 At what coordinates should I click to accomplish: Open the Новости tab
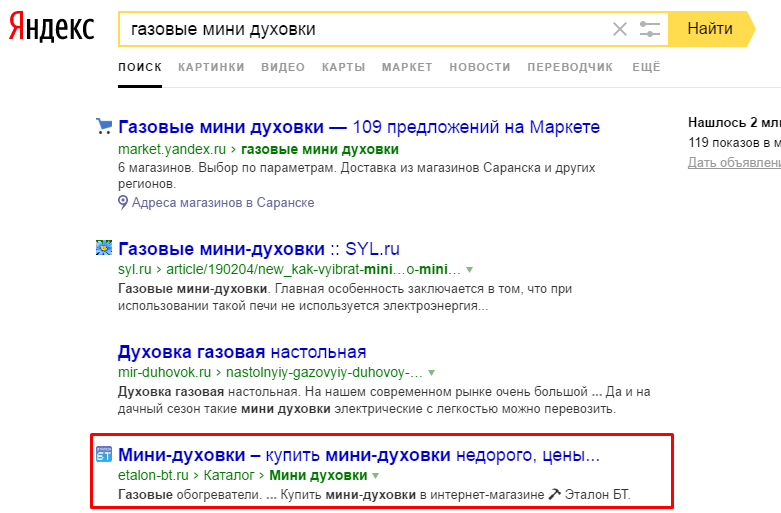tap(480, 67)
